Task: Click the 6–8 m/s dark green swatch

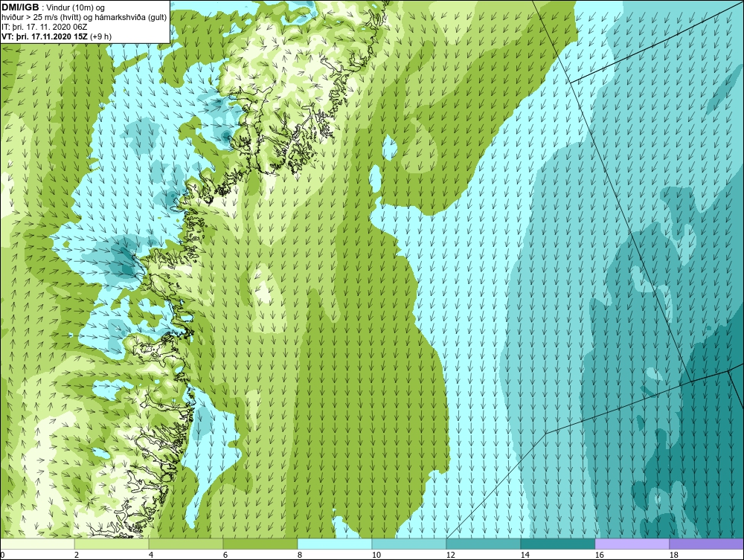Action: coord(260,544)
